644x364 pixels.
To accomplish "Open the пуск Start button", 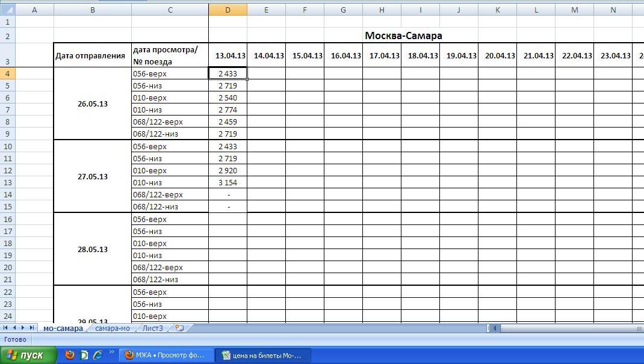I will pos(29,355).
